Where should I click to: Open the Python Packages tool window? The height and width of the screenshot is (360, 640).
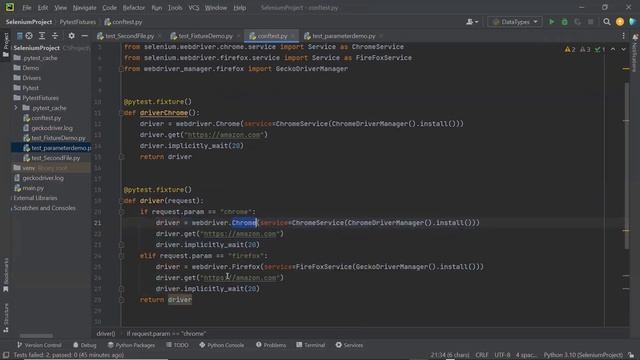(x=131, y=345)
